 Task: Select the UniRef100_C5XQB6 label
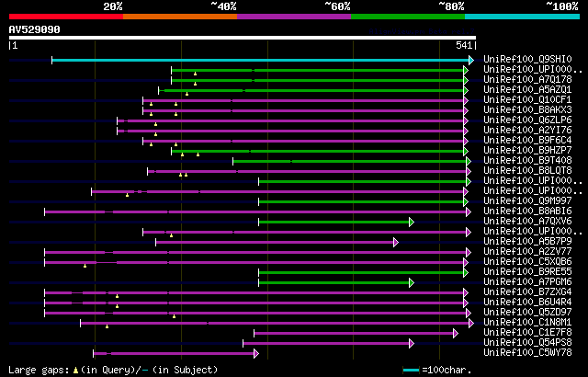527,262
